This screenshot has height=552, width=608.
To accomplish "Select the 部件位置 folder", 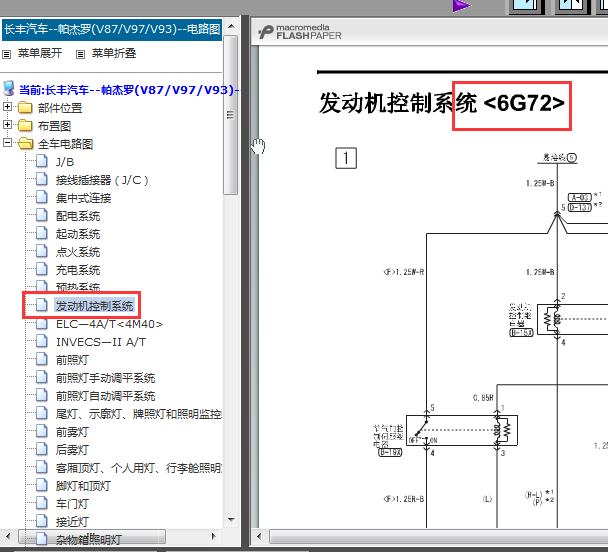I will coord(60,108).
